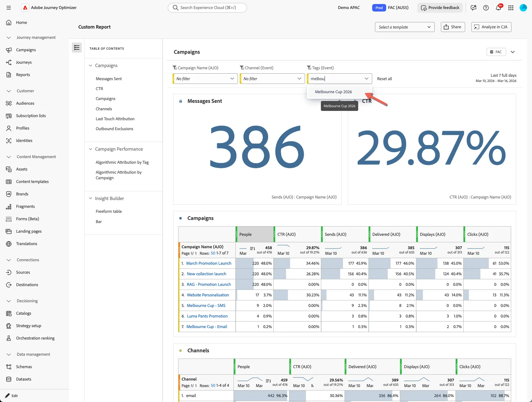Open Channel (Event) filter dropdown
The height and width of the screenshot is (402, 532).
click(273, 79)
